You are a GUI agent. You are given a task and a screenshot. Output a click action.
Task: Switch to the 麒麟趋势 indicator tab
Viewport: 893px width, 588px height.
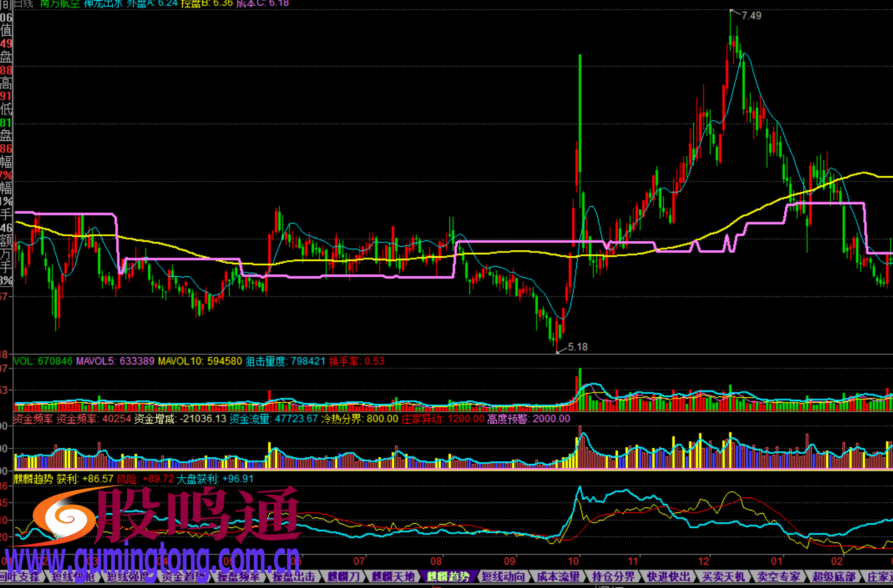pyautogui.click(x=449, y=577)
